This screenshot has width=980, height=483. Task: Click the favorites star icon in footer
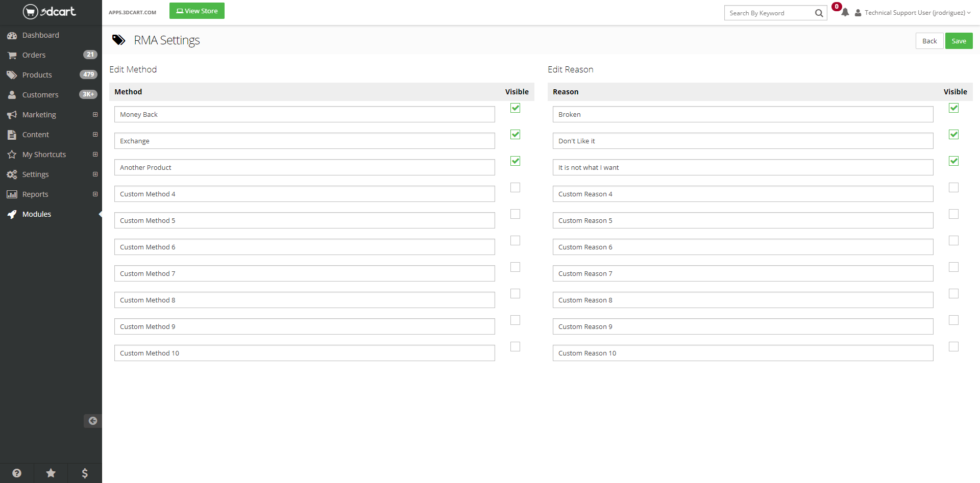pyautogui.click(x=51, y=473)
